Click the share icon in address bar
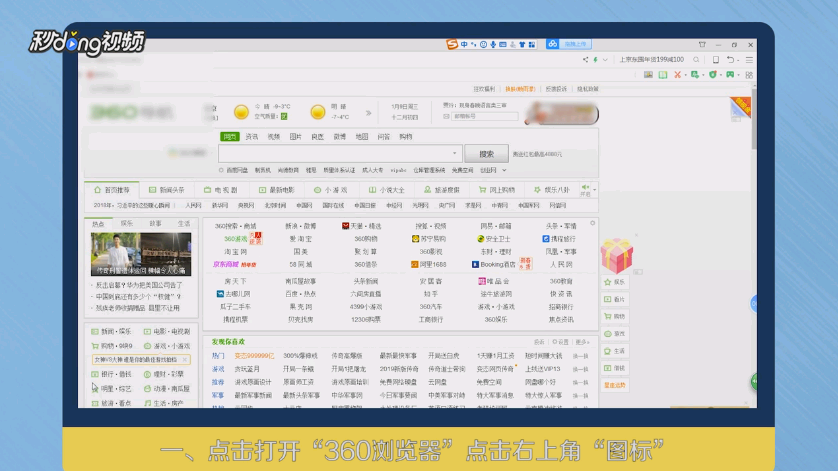This screenshot has width=838, height=471. (x=585, y=60)
